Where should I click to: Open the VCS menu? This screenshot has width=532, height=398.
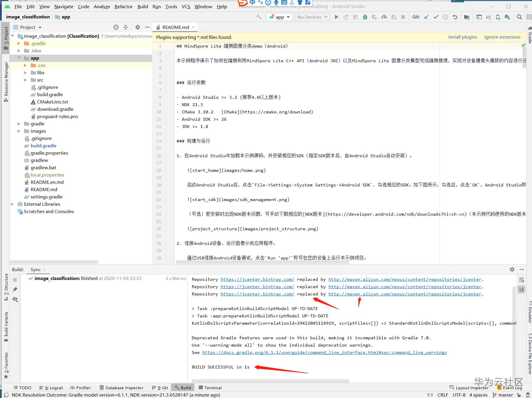pos(186,6)
